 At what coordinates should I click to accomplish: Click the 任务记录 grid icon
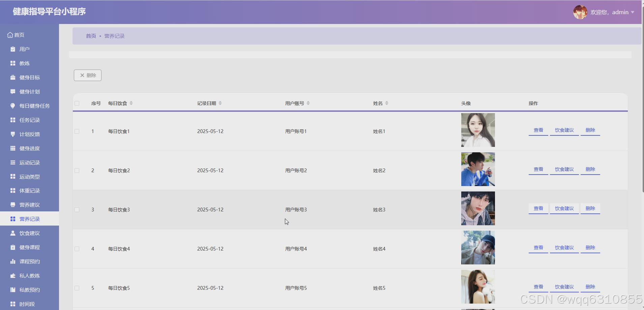[x=13, y=120]
